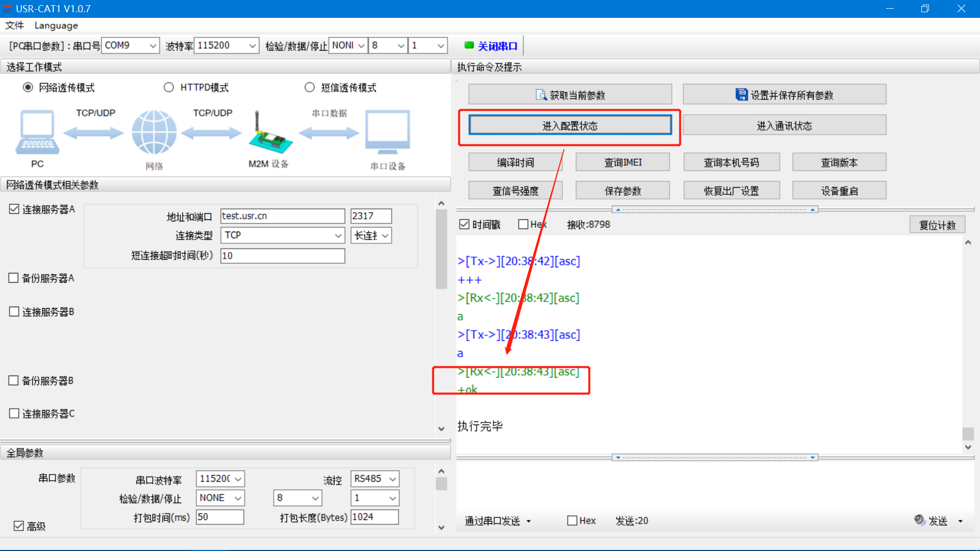Click the save disk icon on 设置并保存所有参数
The height and width of the screenshot is (551, 980).
click(741, 94)
